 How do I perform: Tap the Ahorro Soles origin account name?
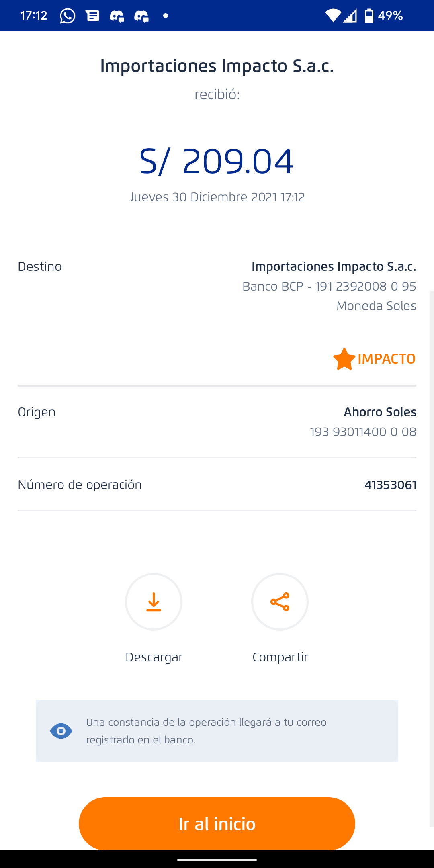(380, 412)
